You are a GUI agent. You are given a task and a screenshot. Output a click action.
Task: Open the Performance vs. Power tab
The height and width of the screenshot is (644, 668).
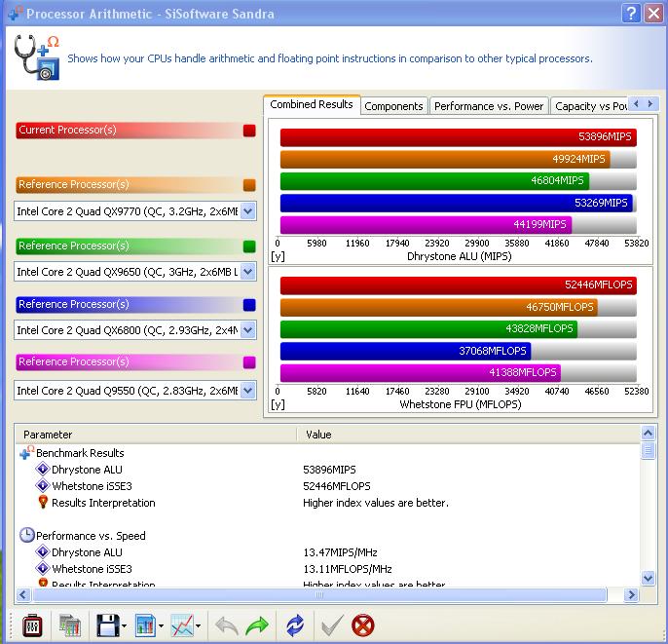pyautogui.click(x=489, y=106)
